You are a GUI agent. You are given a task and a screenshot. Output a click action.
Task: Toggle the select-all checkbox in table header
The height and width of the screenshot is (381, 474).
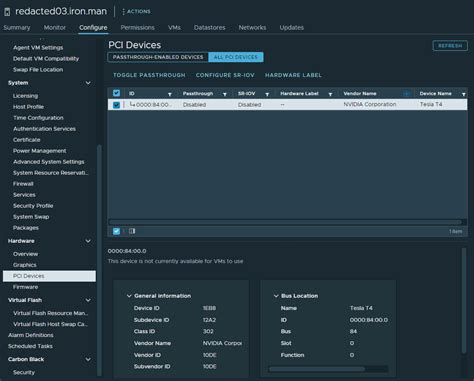pyautogui.click(x=116, y=93)
